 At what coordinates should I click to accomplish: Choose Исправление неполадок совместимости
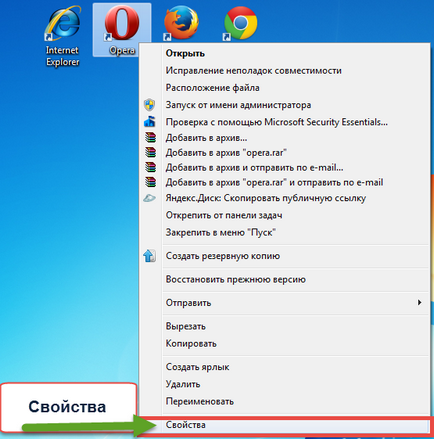pyautogui.click(x=254, y=71)
